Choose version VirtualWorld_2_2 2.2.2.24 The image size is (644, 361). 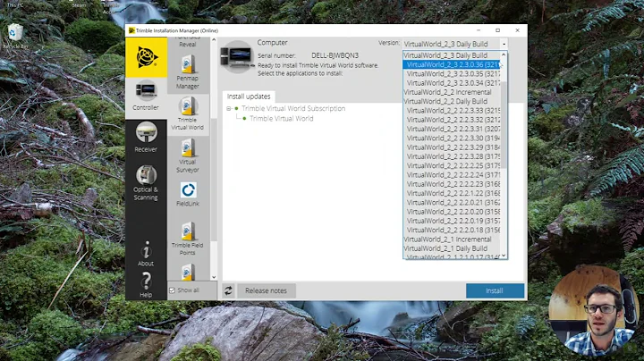(x=452, y=175)
